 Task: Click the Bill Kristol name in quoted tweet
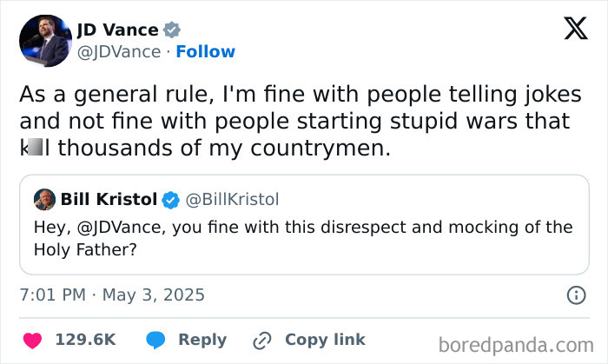tap(109, 200)
